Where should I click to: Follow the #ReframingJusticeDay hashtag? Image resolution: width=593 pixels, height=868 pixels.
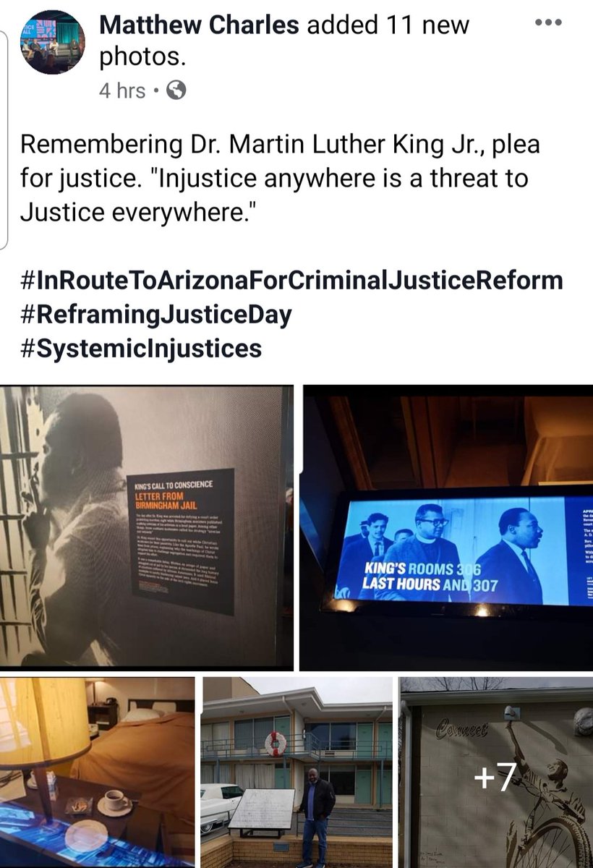[x=155, y=315]
